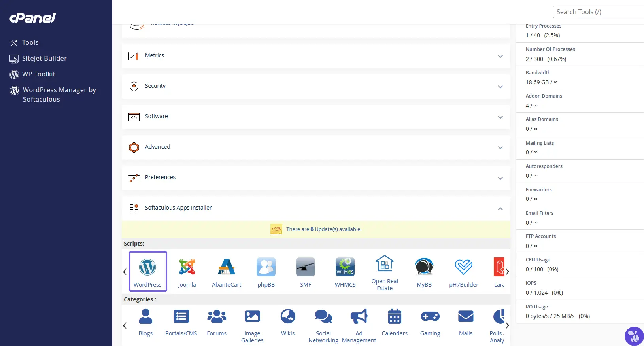Viewport: 644px width, 346px height.
Task: Click the FTP Accounts statistic
Action: (580, 241)
